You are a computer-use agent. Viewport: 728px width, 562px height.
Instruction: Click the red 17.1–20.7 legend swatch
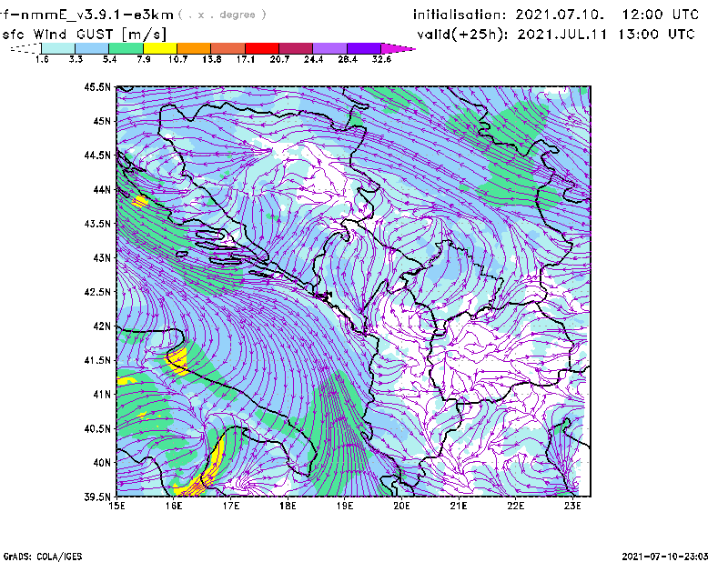(x=262, y=48)
